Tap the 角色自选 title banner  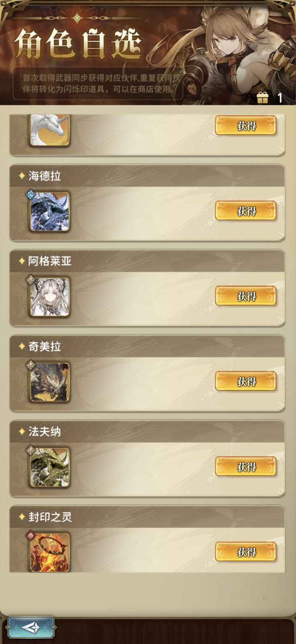pos(78,44)
